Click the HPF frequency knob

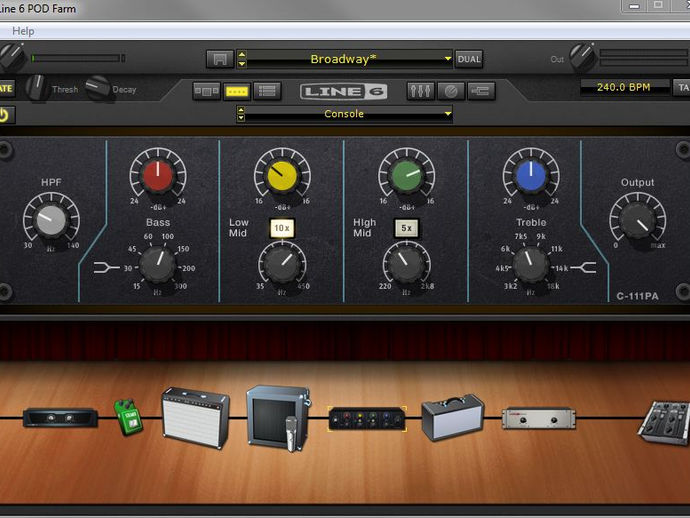pyautogui.click(x=51, y=220)
